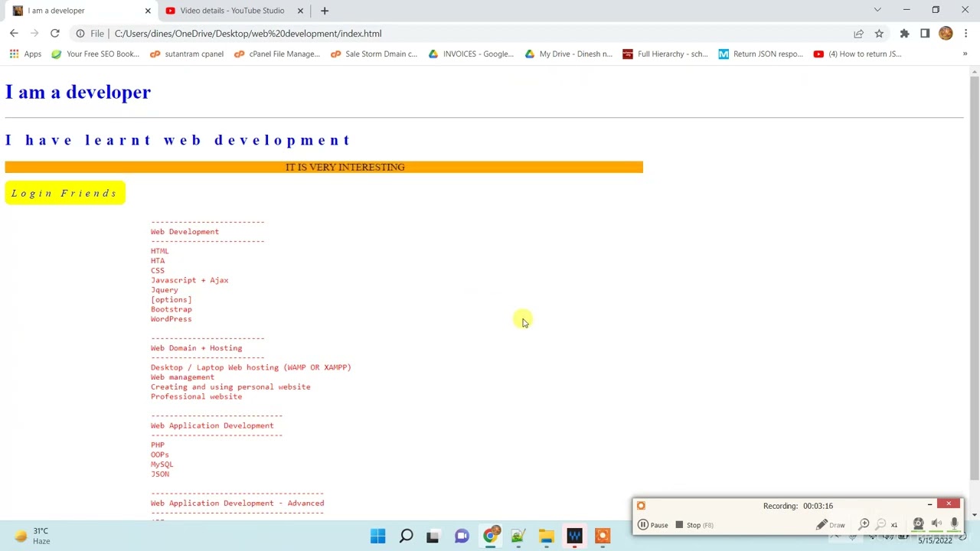This screenshot has height=551, width=980.
Task: Click the yellow Login Friends button
Action: click(65, 193)
